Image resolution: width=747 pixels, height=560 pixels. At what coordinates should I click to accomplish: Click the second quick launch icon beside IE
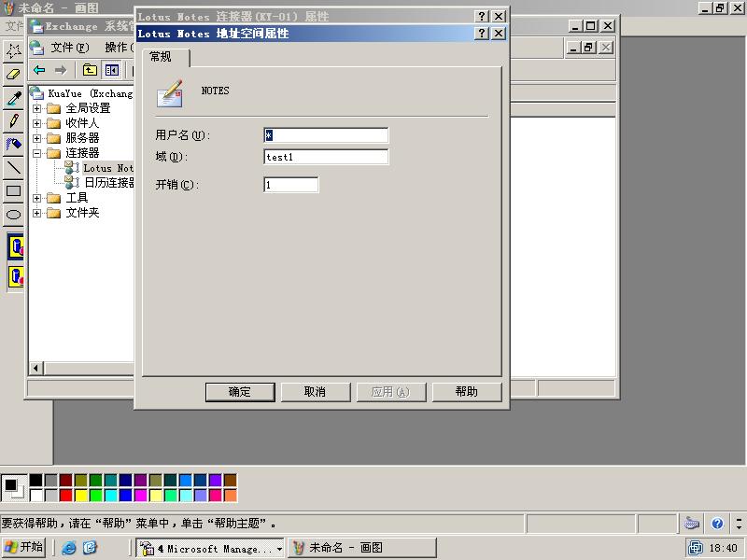click(90, 548)
